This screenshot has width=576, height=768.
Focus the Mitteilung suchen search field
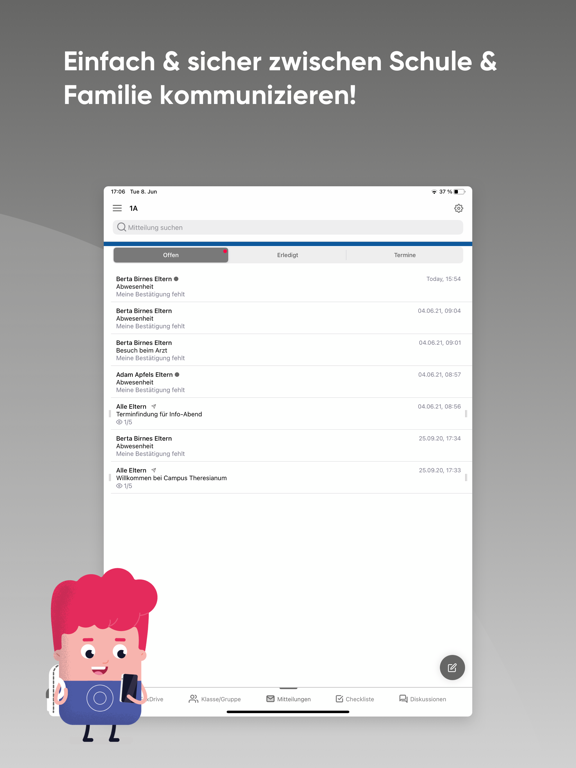pos(288,227)
